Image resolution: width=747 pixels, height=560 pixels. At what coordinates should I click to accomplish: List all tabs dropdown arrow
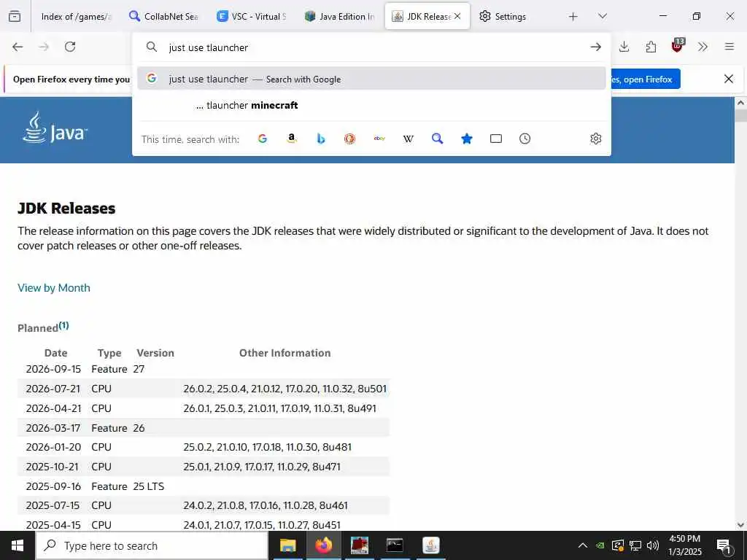point(603,17)
